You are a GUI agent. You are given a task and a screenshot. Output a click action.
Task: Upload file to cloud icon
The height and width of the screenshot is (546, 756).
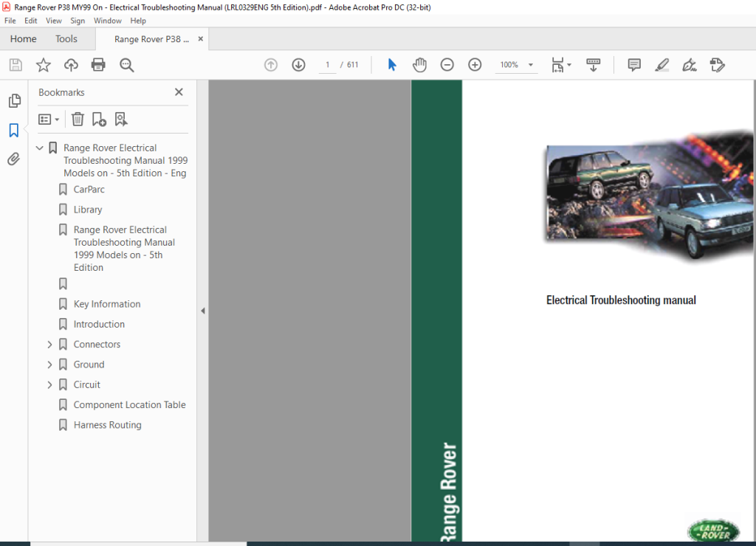point(71,65)
